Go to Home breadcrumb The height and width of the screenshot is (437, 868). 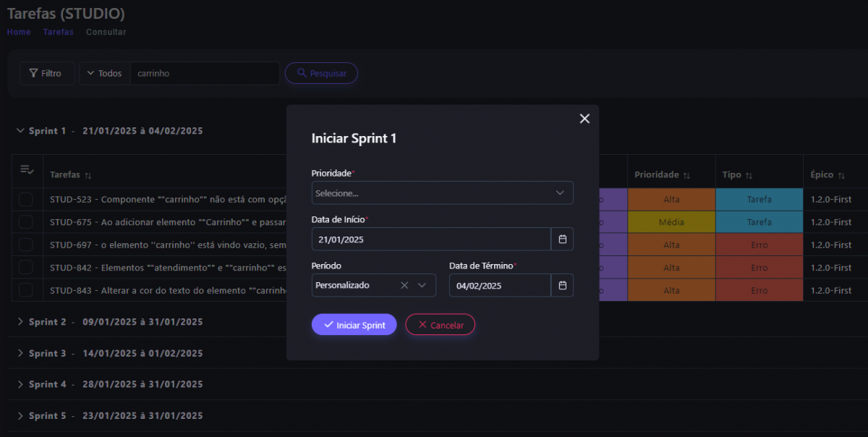19,32
